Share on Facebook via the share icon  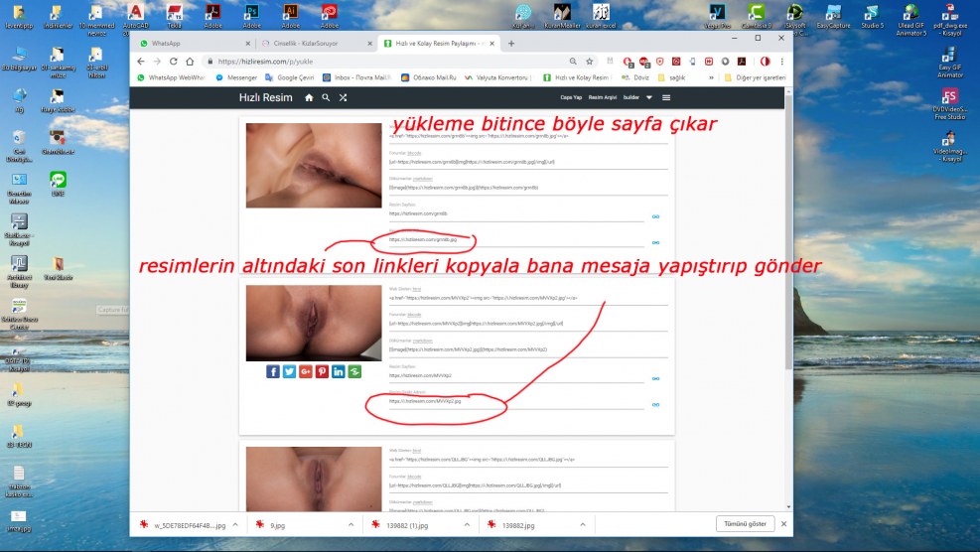[273, 371]
